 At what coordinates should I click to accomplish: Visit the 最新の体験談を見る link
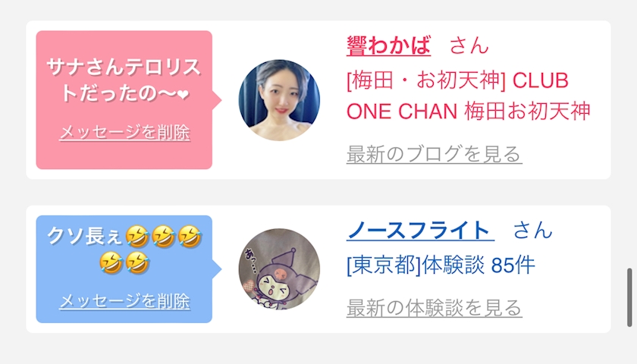pos(434,308)
